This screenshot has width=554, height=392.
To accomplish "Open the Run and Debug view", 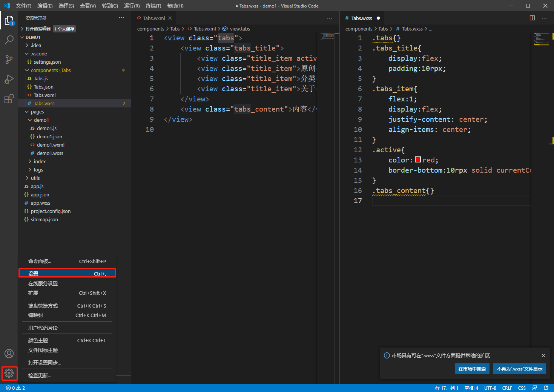I will 9,79.
